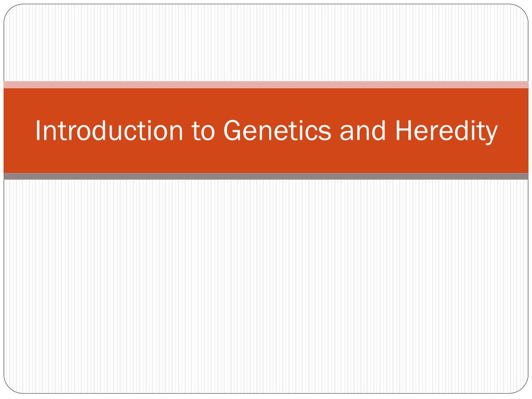
Task: Click the word "to" in the title
Action: coord(203,130)
